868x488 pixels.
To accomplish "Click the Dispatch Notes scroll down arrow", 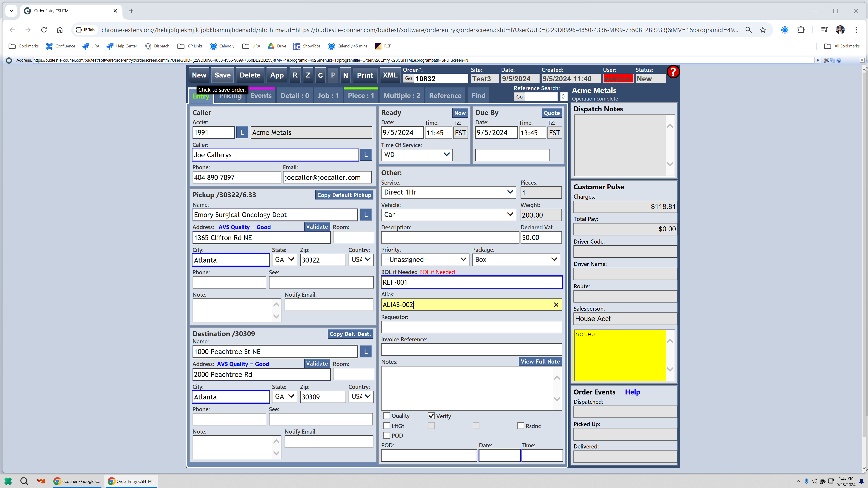I will [670, 164].
